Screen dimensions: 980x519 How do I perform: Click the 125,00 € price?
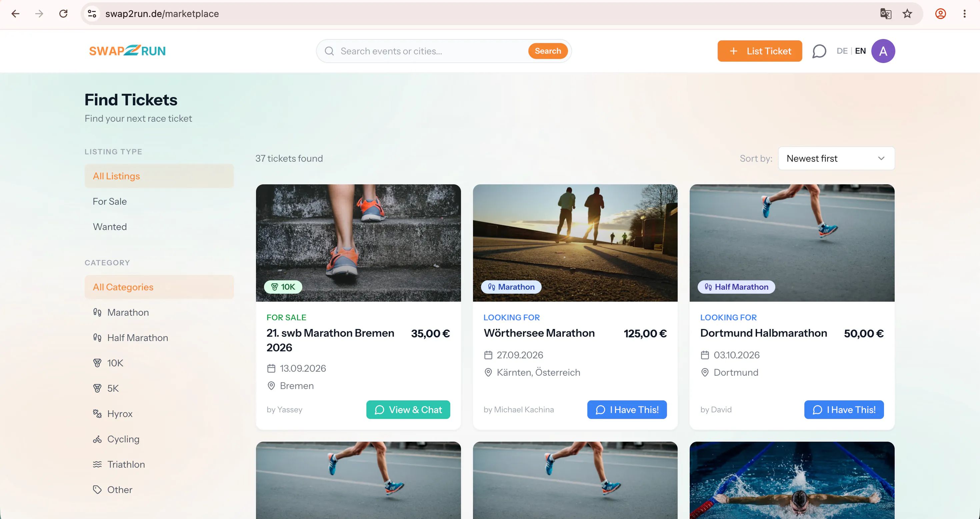click(x=645, y=333)
